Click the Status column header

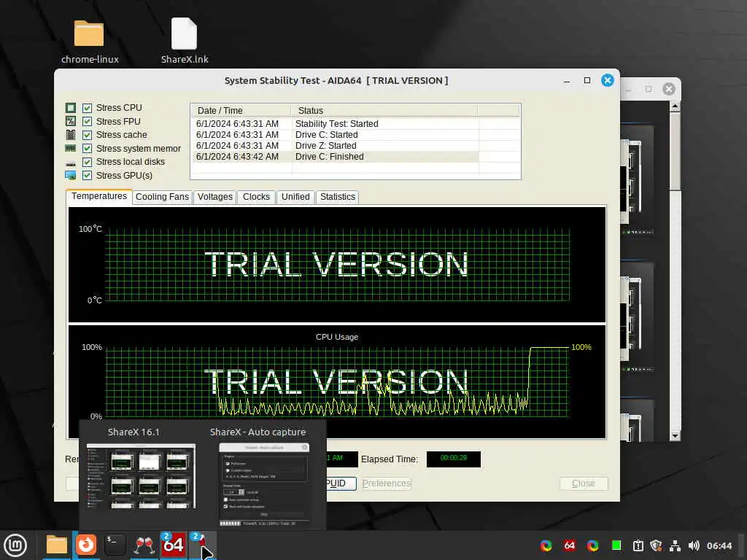[384, 111]
